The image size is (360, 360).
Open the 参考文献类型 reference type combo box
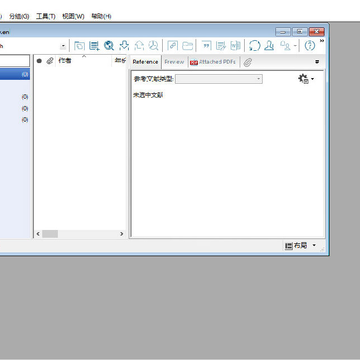[x=219, y=79]
